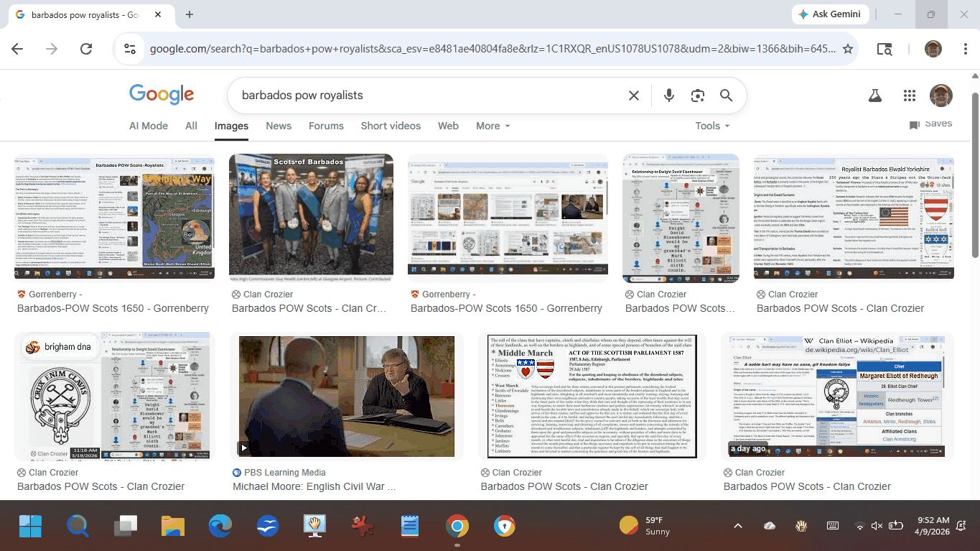The image size is (980, 551).
Task: Clear the search box text
Action: (x=634, y=96)
